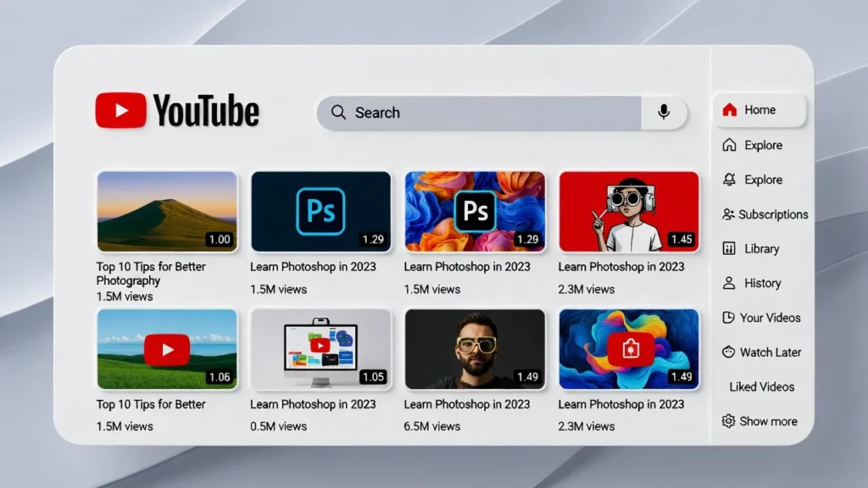Click the title under the blue swirl thumbnail
Image resolution: width=868 pixels, height=488 pixels.
[x=621, y=404]
